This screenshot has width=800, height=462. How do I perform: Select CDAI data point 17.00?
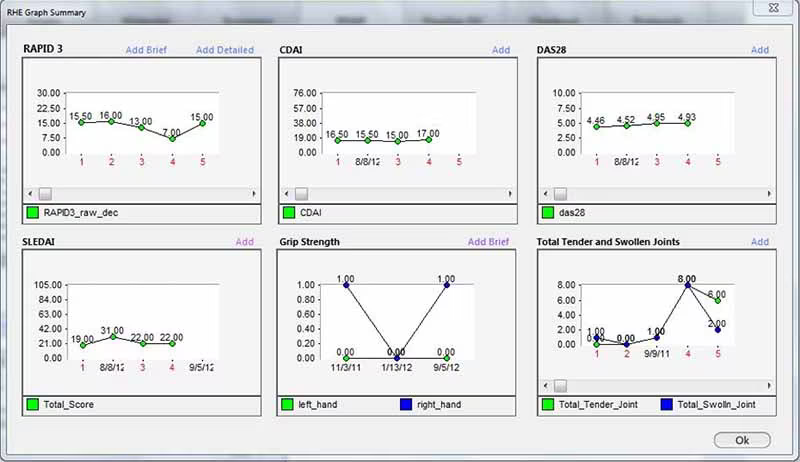click(x=429, y=140)
